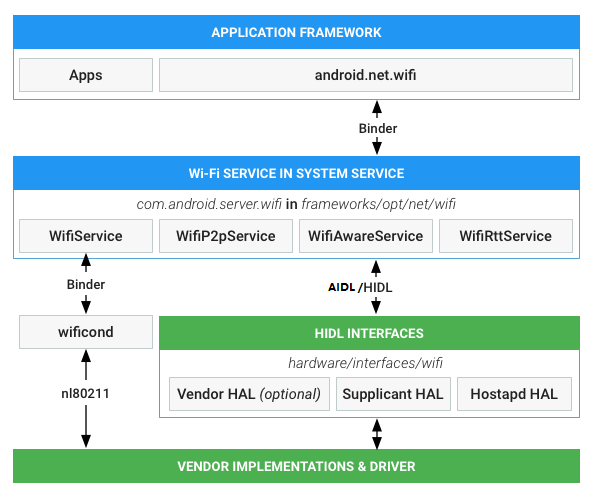Select the WifiRttService box
This screenshot has height=500, width=600.
506,236
